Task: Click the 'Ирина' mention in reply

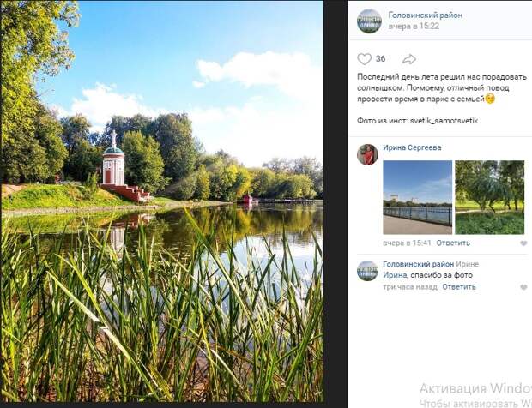Action: pyautogui.click(x=396, y=275)
